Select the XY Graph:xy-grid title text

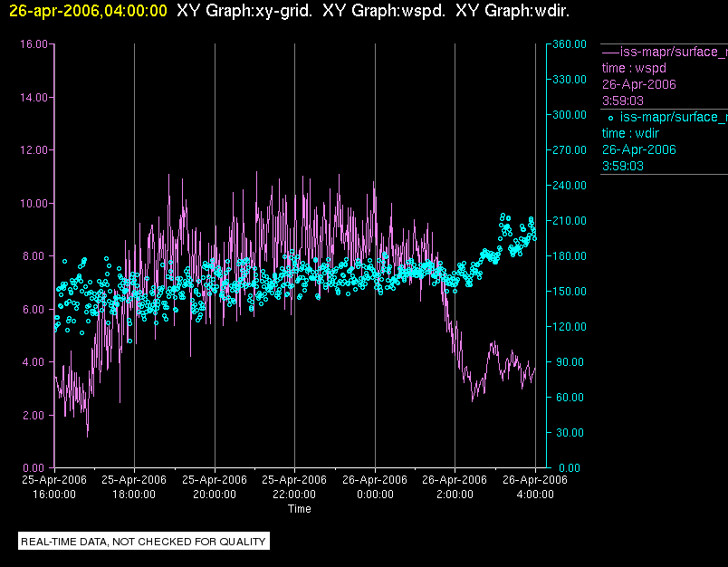tap(244, 11)
